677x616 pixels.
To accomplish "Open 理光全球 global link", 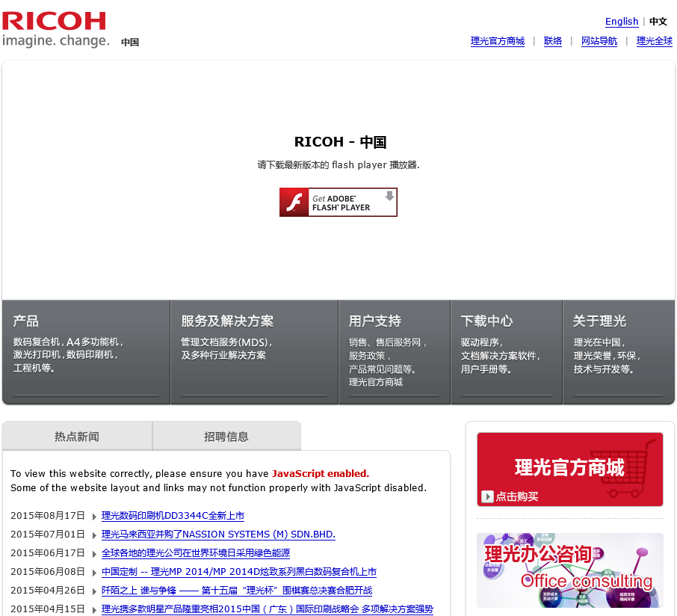I will tap(654, 41).
